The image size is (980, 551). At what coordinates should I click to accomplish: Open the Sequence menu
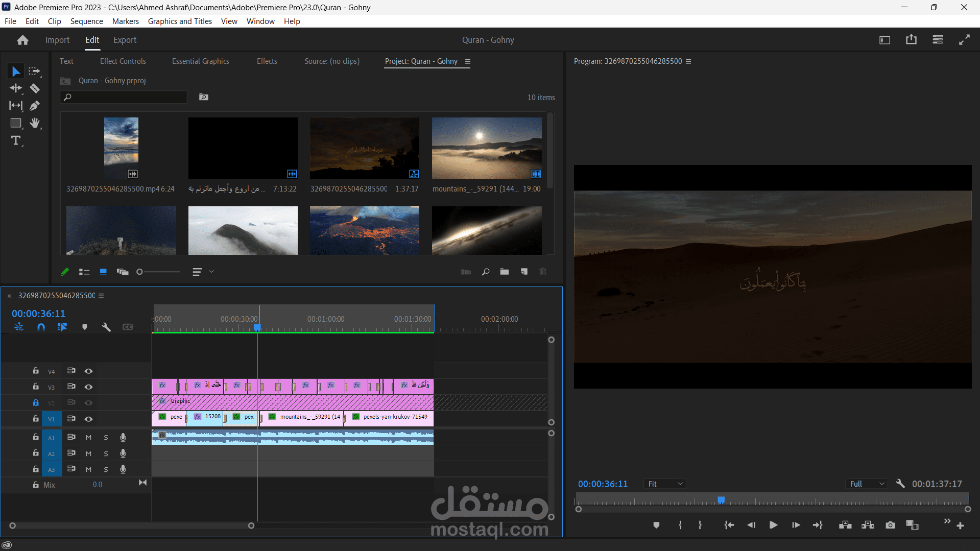(x=86, y=21)
